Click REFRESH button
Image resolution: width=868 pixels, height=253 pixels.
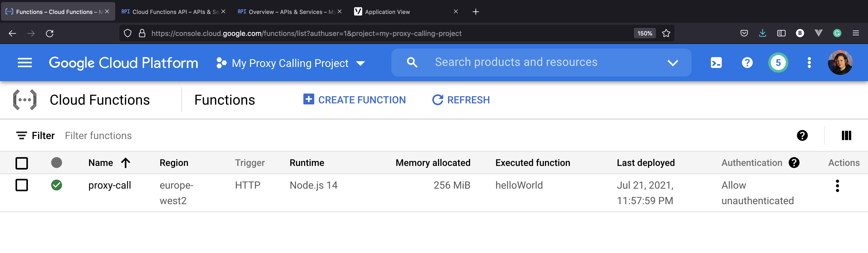pyautogui.click(x=461, y=100)
